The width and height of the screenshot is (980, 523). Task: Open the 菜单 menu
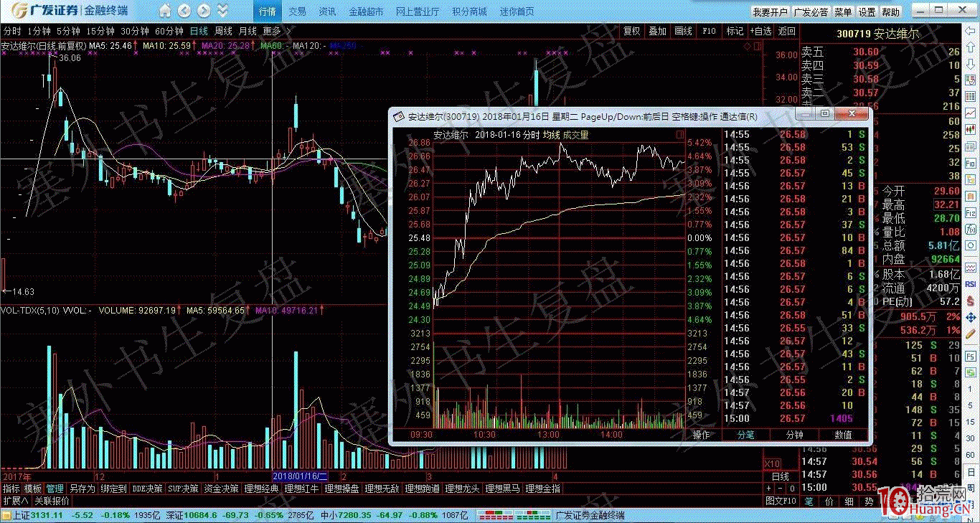pyautogui.click(x=843, y=12)
